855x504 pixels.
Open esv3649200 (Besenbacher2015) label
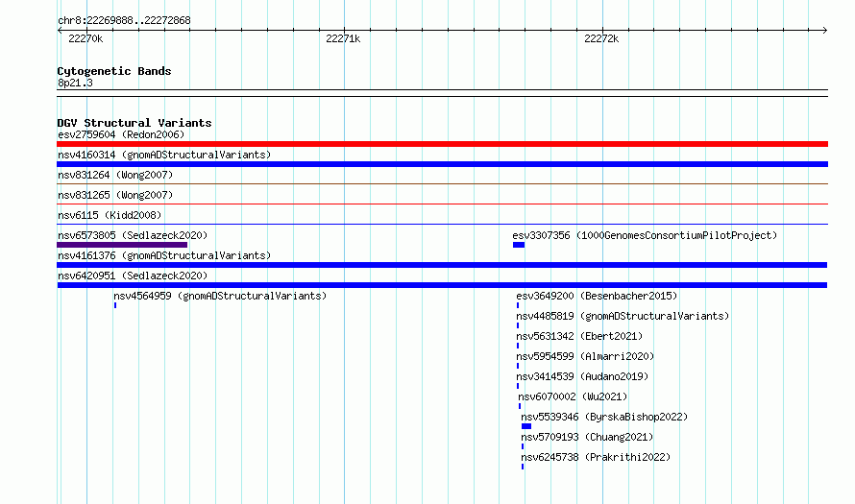597,296
